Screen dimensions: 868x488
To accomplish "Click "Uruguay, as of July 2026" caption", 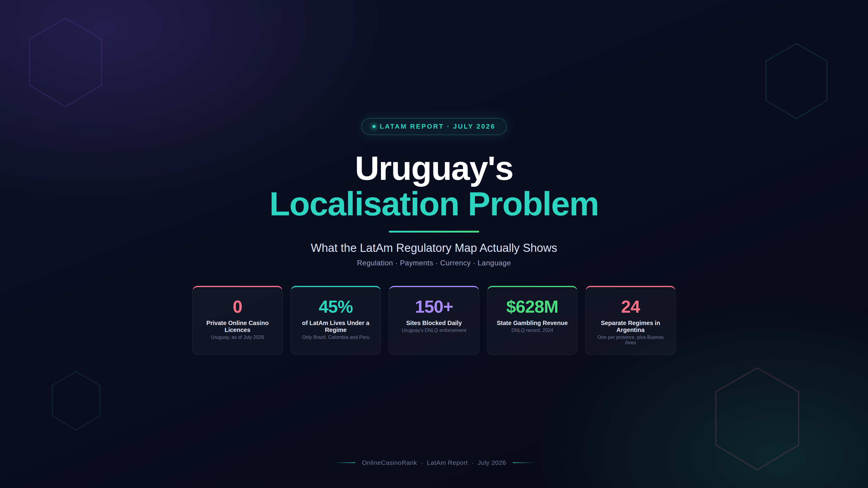I will [x=237, y=337].
